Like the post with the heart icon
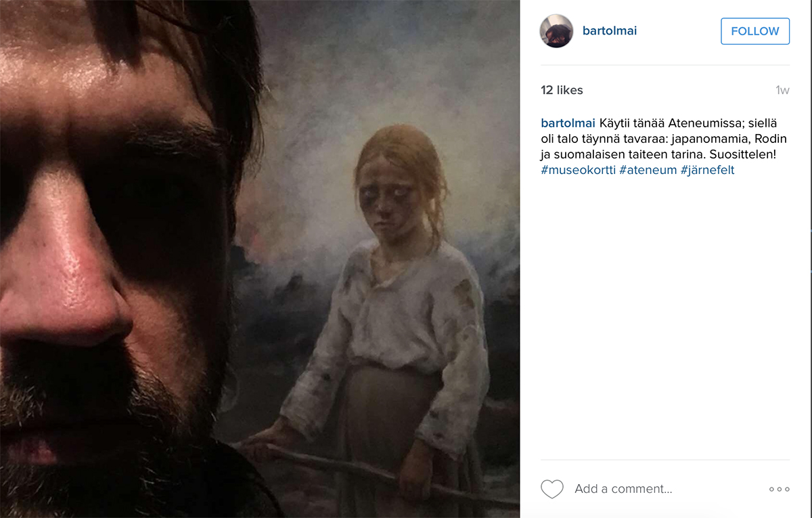Screen dimensions: 812x518 coord(552,489)
